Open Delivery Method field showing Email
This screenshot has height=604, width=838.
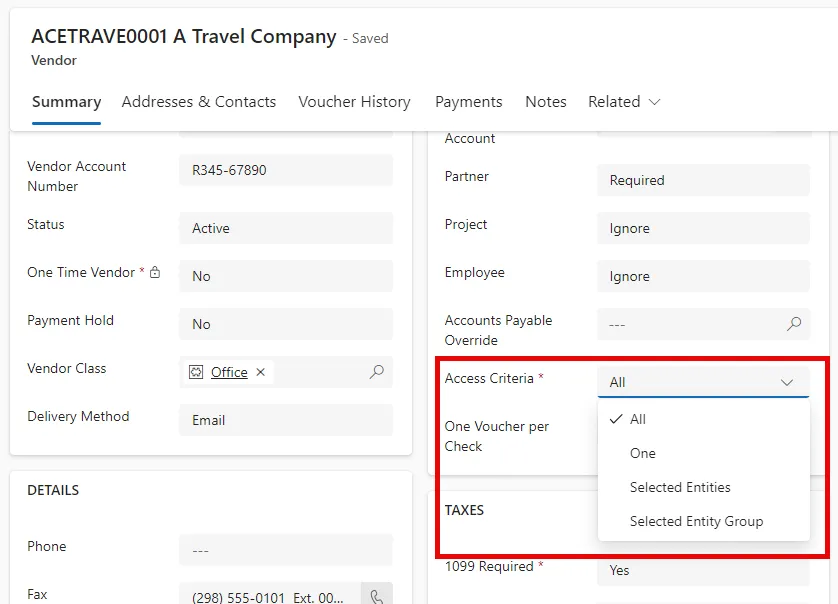286,420
